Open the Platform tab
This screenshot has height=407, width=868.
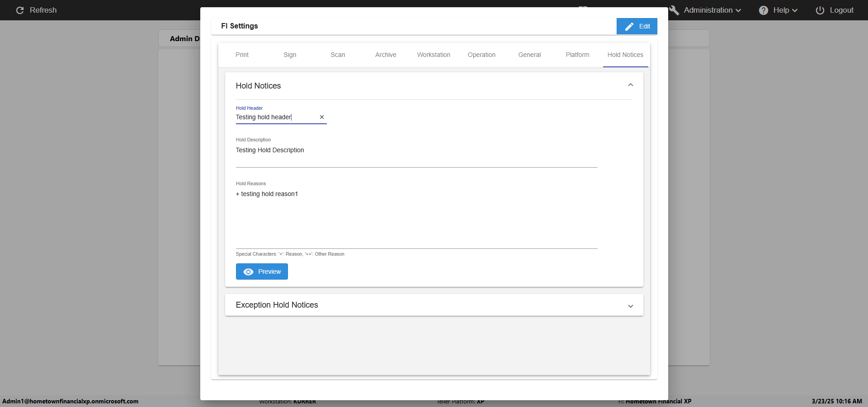click(x=577, y=55)
